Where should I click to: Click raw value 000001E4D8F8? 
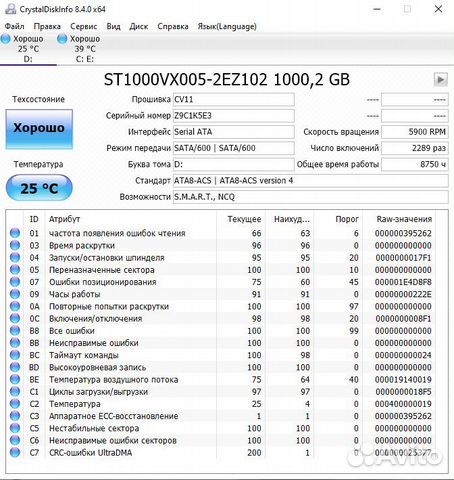point(403,282)
